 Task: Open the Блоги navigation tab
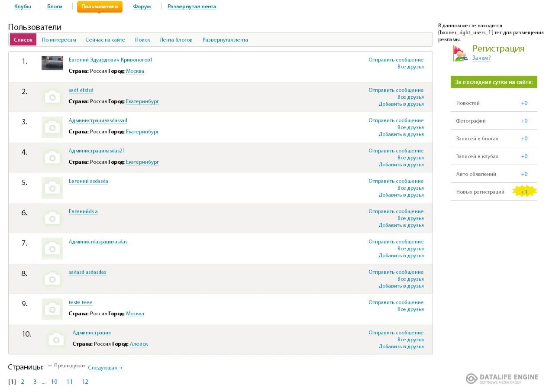click(55, 6)
